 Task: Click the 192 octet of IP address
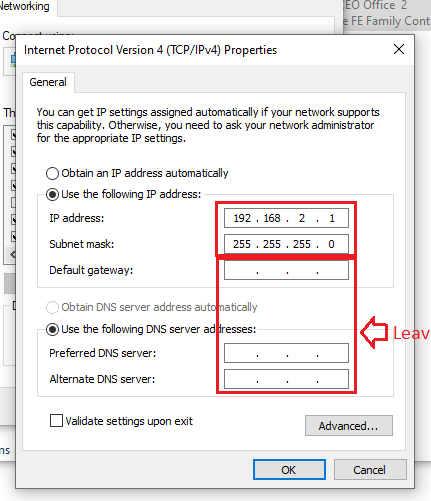click(242, 218)
